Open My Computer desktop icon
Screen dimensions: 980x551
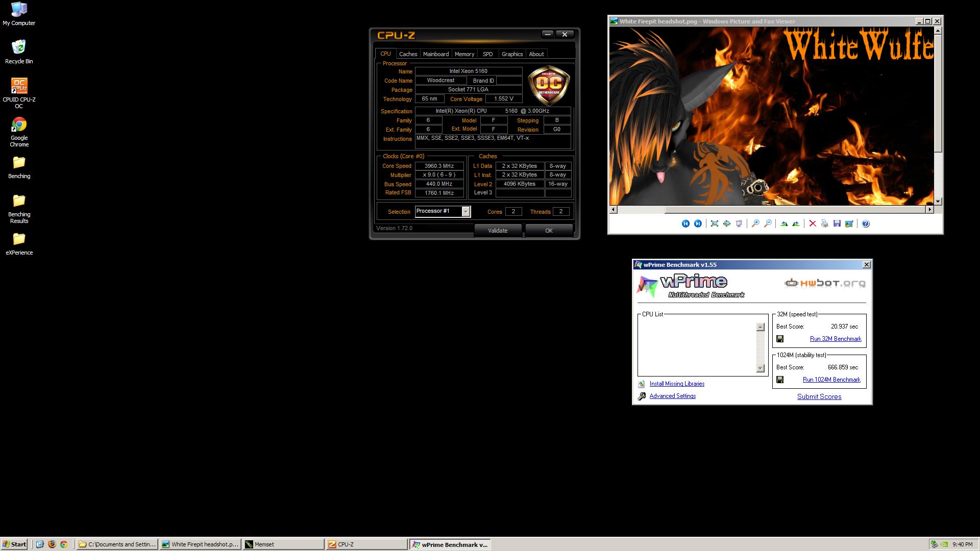(19, 14)
